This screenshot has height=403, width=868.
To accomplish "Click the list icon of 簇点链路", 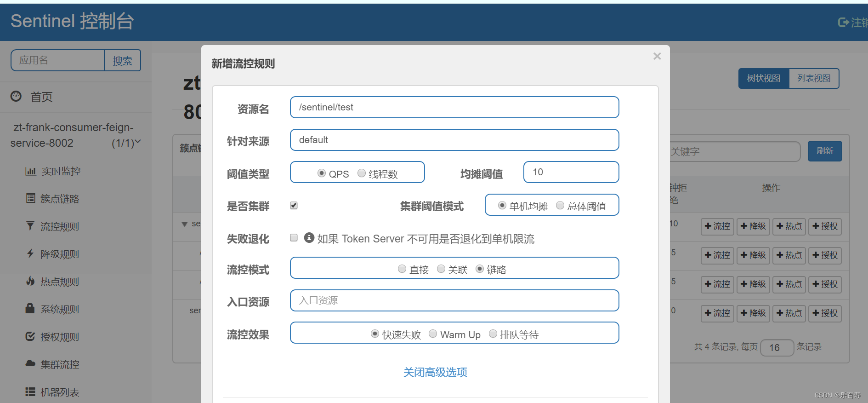I will [x=30, y=198].
